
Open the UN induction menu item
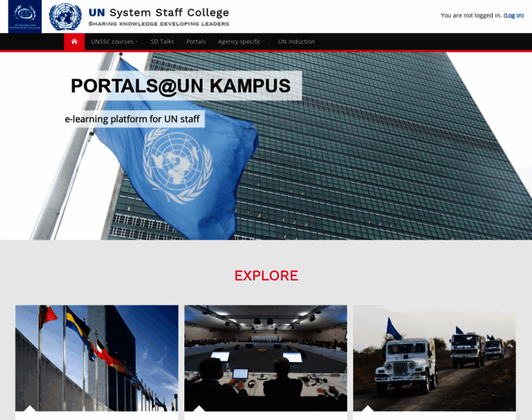296,42
